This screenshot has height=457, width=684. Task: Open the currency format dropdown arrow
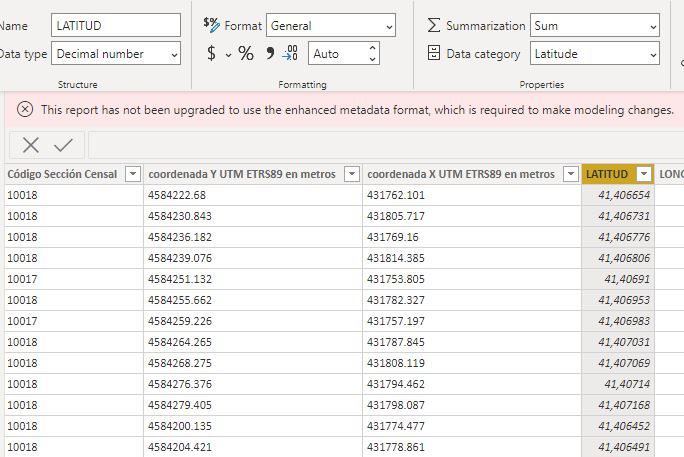[228, 55]
